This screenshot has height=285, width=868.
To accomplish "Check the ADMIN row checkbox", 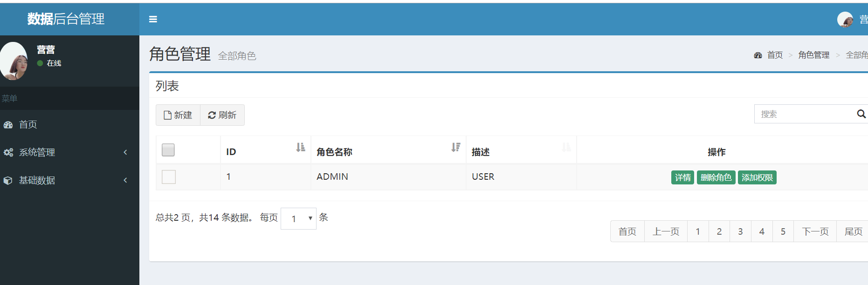I will click(169, 177).
